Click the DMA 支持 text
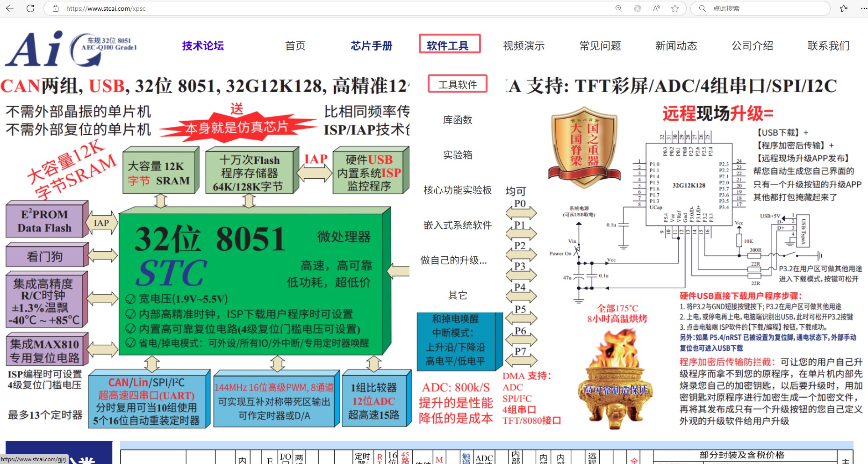The height and width of the screenshot is (464, 868). tap(527, 376)
